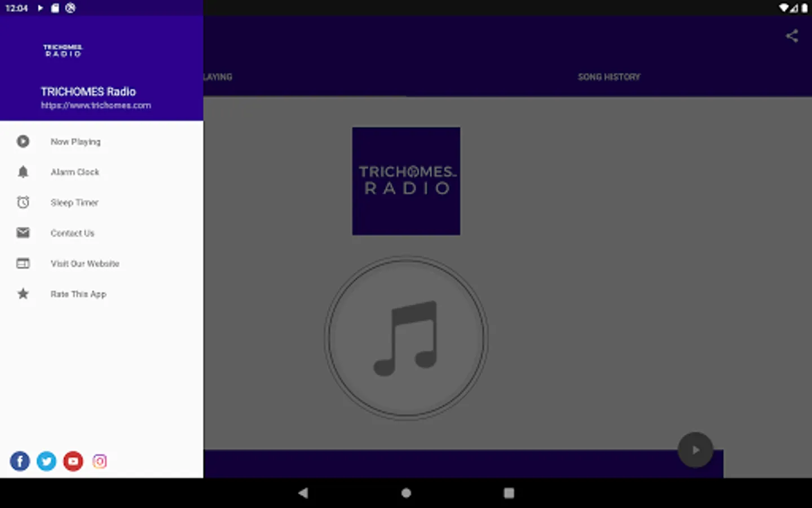812x508 pixels.
Task: Tap the Contact Us envelope icon
Action: 23,233
